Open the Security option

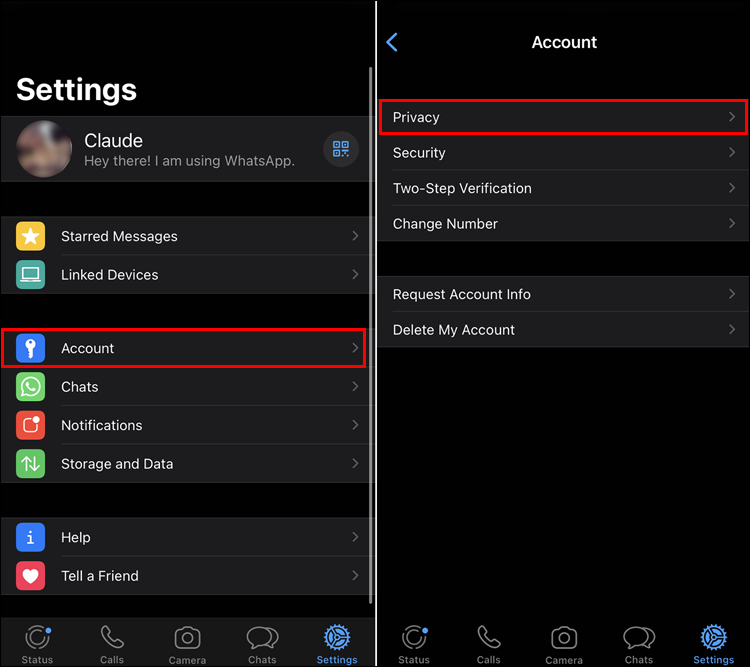(563, 153)
